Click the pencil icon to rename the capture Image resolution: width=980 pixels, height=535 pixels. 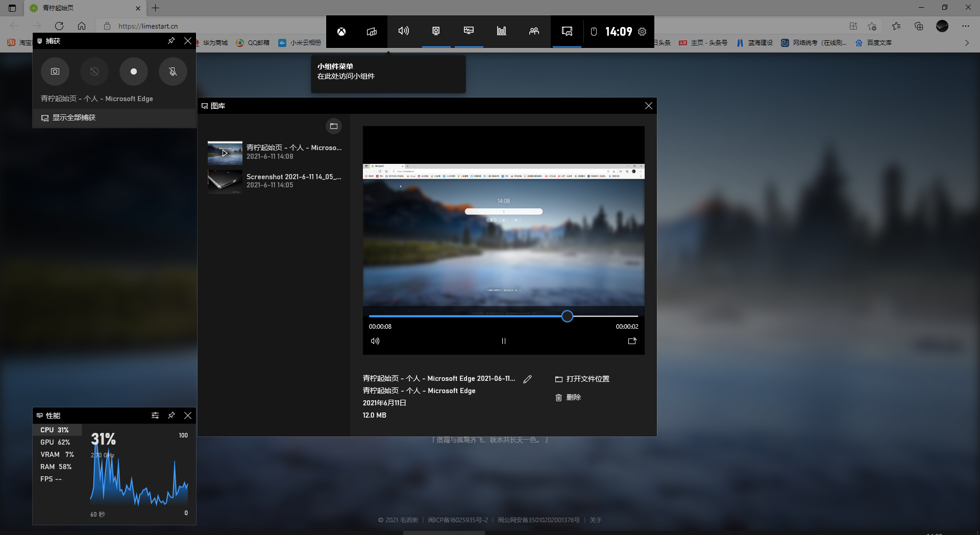tap(527, 378)
